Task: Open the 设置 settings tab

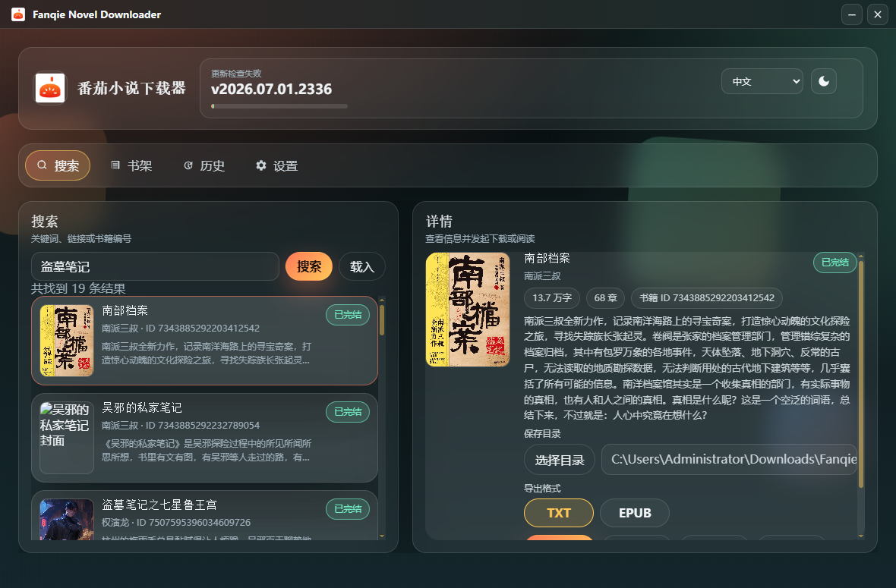Action: click(277, 165)
